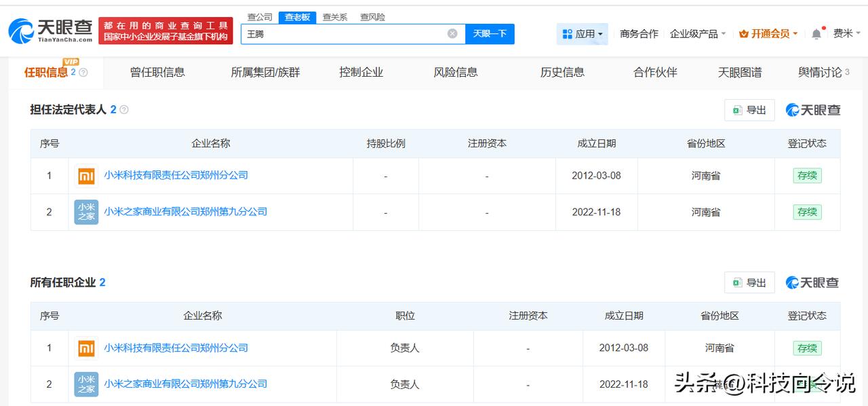Click 负责人 in 所有任职企业 row 2
Image resolution: width=868 pixels, height=406 pixels.
tap(405, 384)
